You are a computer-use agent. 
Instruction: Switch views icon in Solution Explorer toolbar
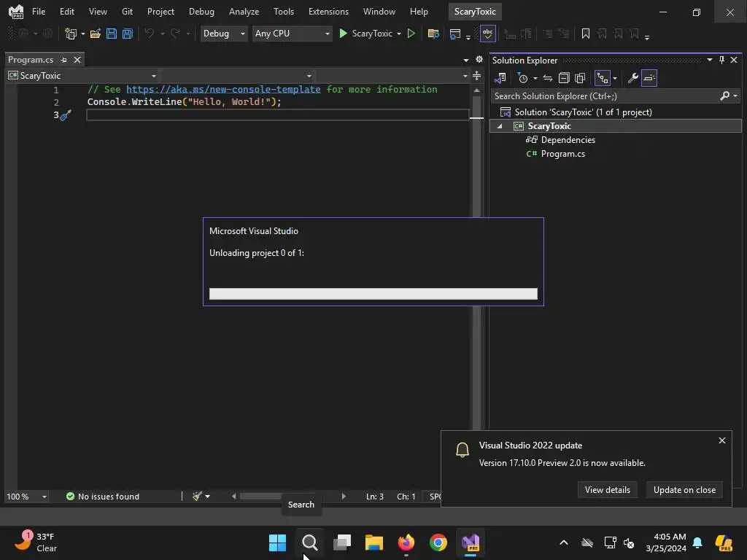tap(500, 78)
